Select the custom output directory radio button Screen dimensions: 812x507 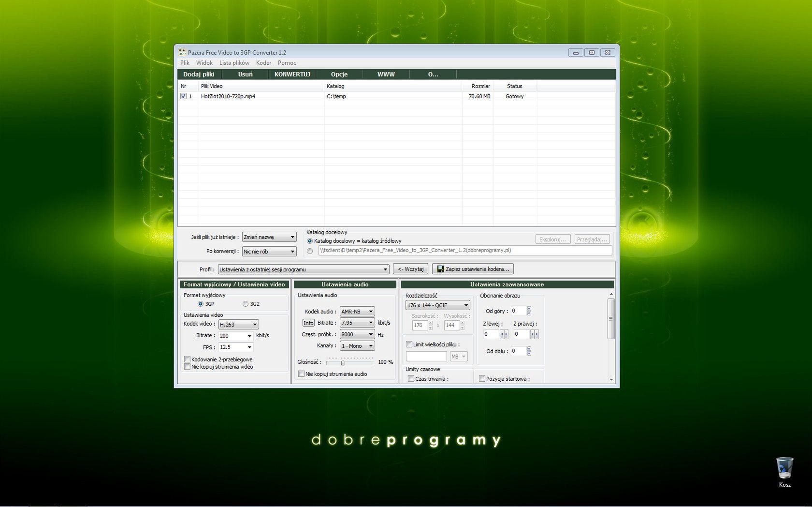[x=310, y=251]
